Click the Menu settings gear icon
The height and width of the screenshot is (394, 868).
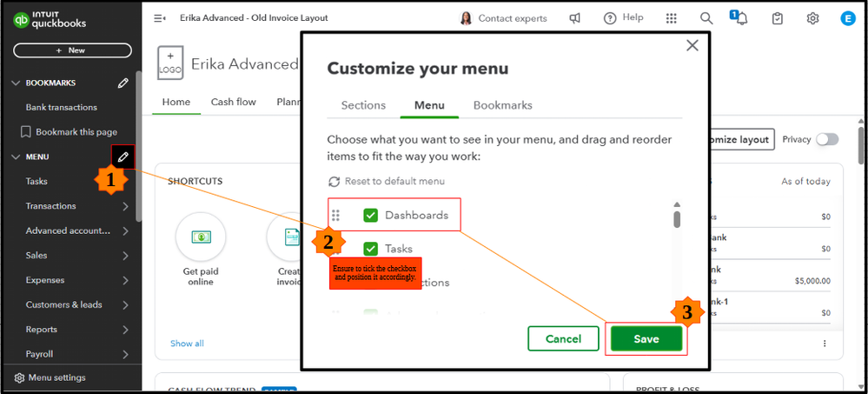point(19,378)
